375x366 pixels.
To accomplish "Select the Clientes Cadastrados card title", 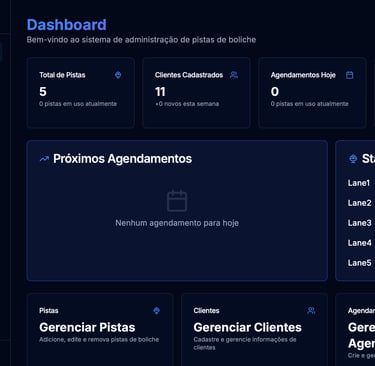I will (189, 75).
